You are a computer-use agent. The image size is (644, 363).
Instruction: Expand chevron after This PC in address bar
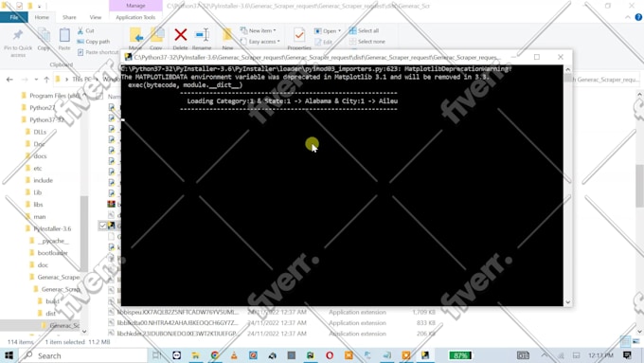pyautogui.click(x=97, y=80)
